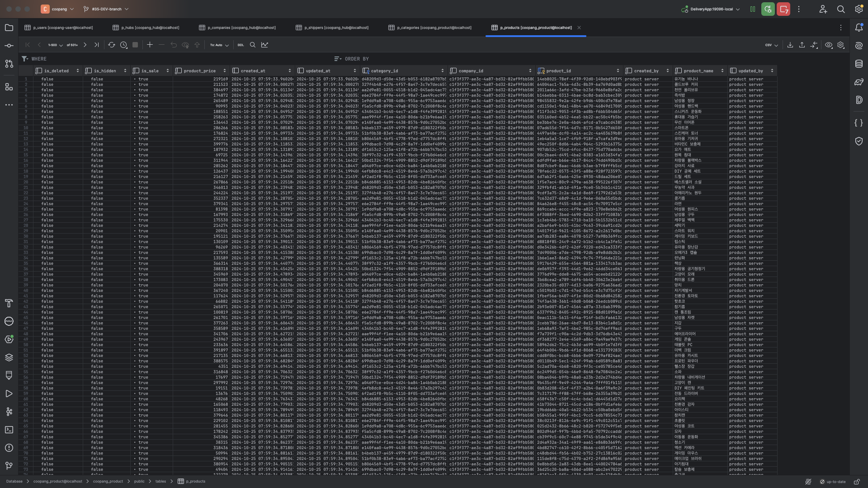
Task: Open the Services tool window
Action: point(9,339)
